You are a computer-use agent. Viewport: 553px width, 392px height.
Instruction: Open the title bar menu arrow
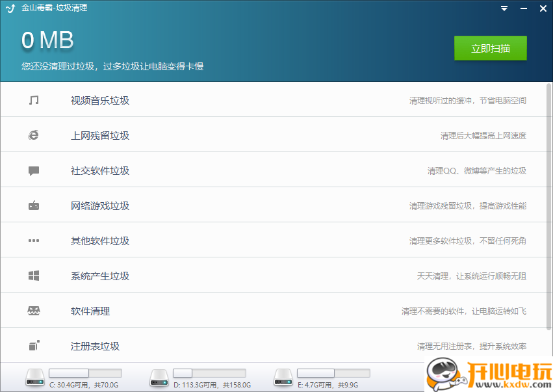[x=504, y=8]
